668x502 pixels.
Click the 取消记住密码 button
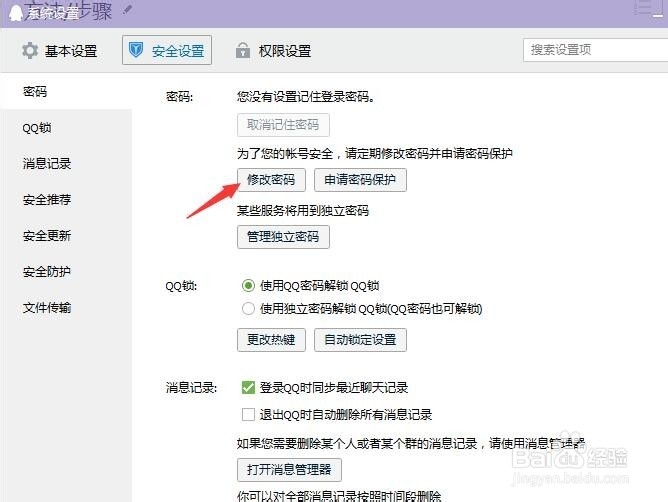click(283, 125)
